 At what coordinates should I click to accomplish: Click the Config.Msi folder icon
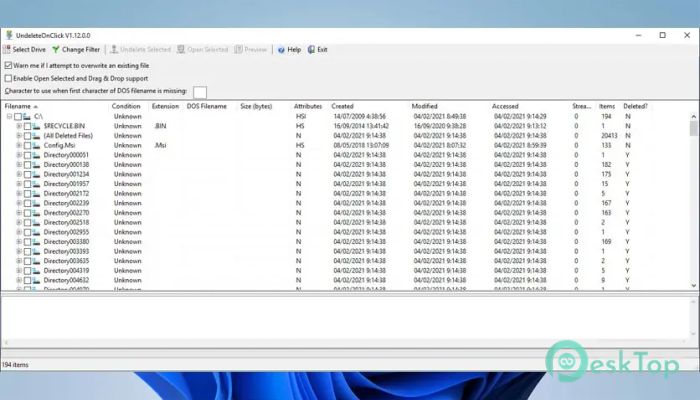coord(36,146)
